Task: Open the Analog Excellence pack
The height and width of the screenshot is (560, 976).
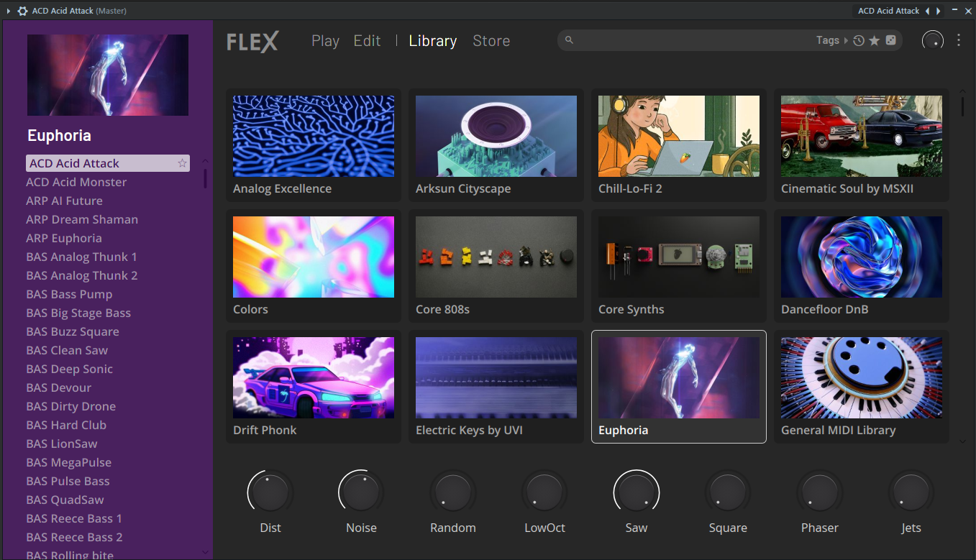Action: pos(314,145)
